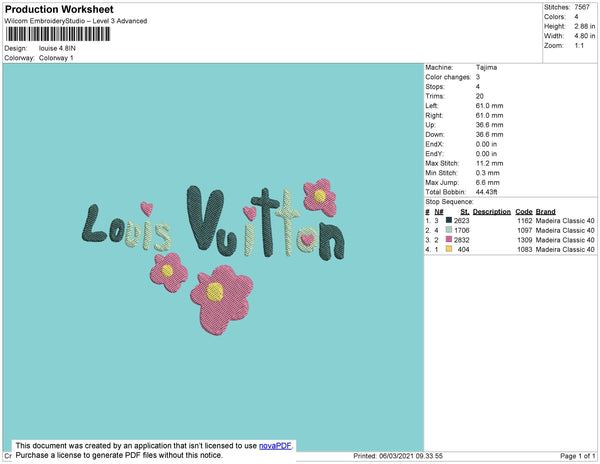Click thread code 1083 in stop sequence
The image size is (600, 464).
[525, 249]
